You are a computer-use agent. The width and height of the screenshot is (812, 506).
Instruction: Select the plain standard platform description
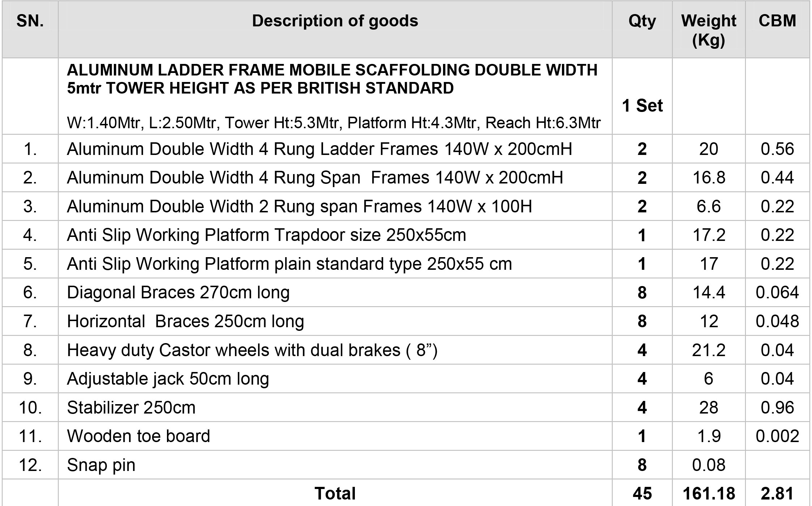coord(289,264)
